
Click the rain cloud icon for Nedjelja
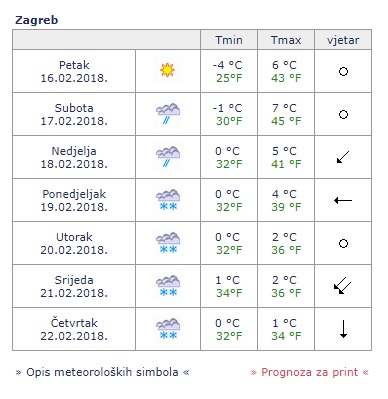point(168,157)
